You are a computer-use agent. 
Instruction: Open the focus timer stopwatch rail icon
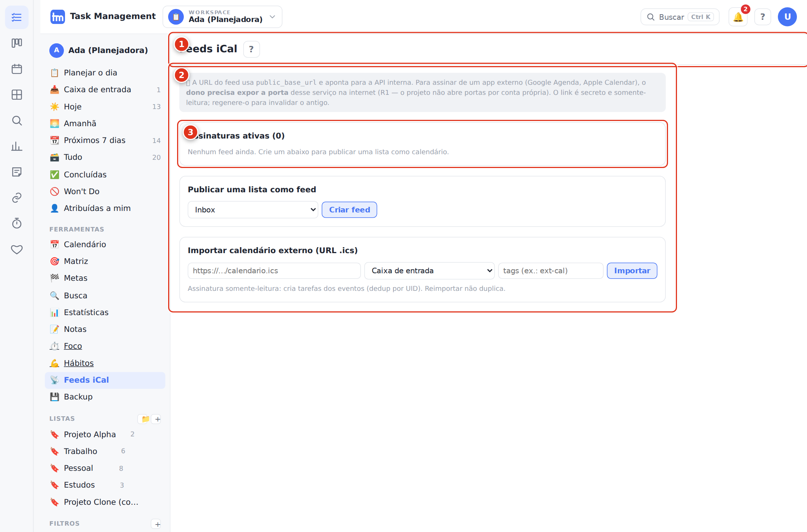tap(17, 223)
